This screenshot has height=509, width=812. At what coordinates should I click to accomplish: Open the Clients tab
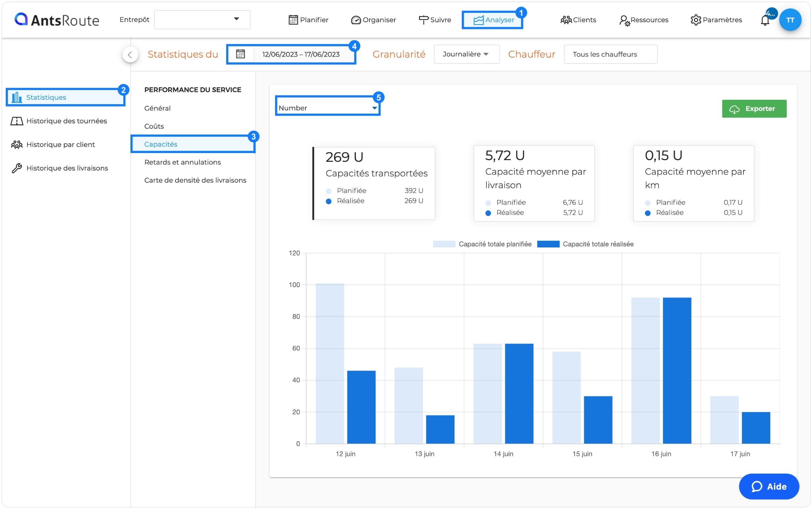578,20
